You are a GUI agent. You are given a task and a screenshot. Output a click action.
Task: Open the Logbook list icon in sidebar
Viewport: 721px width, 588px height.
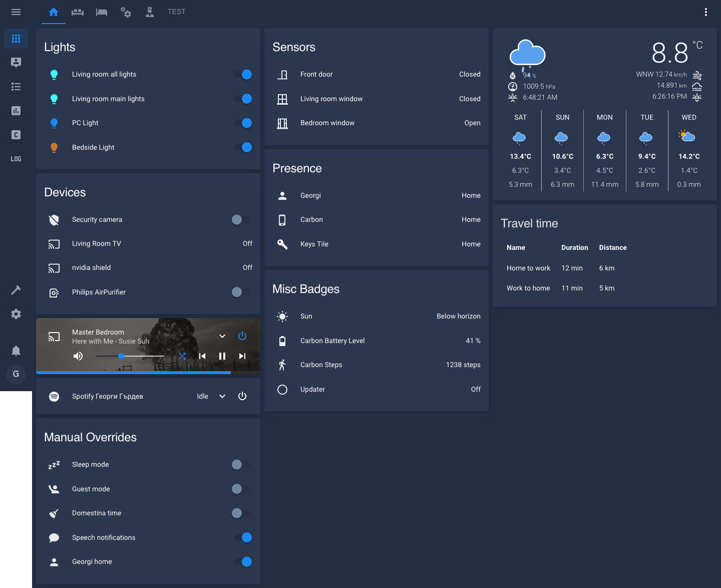point(16,87)
